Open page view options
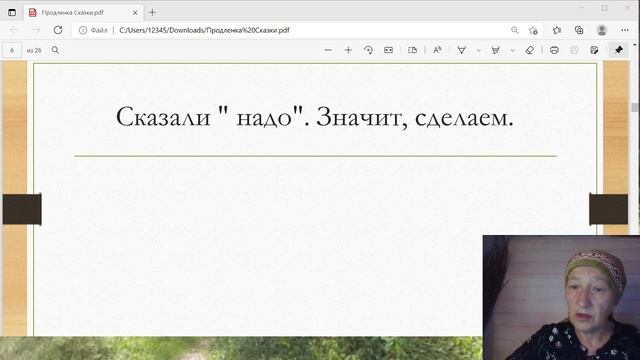The image size is (640, 360). (x=413, y=50)
